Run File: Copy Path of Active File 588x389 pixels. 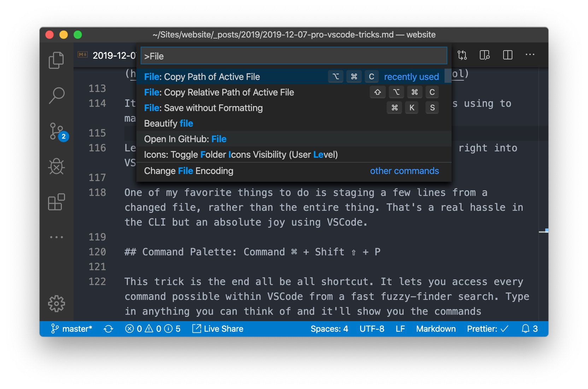pos(294,76)
